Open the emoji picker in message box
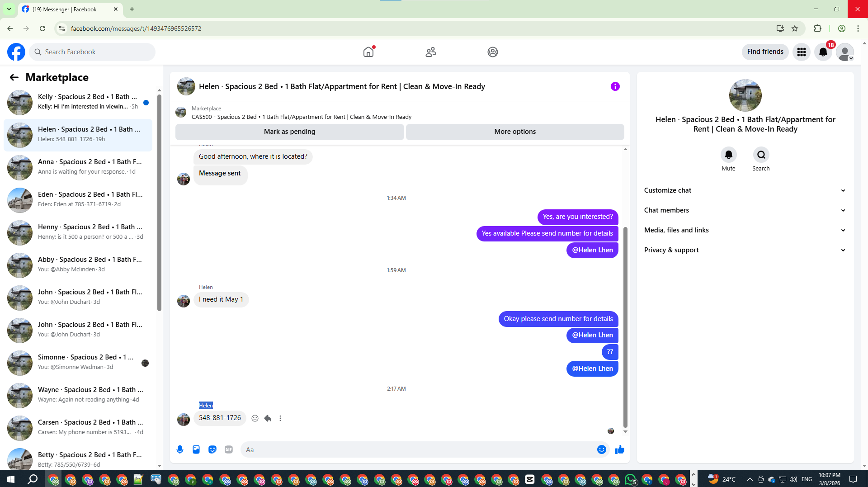The width and height of the screenshot is (868, 487). click(x=601, y=449)
